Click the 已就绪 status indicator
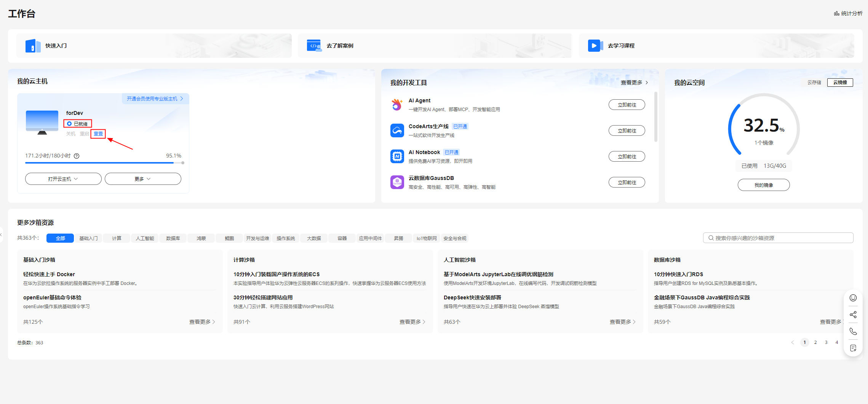This screenshot has width=868, height=404. click(x=77, y=124)
